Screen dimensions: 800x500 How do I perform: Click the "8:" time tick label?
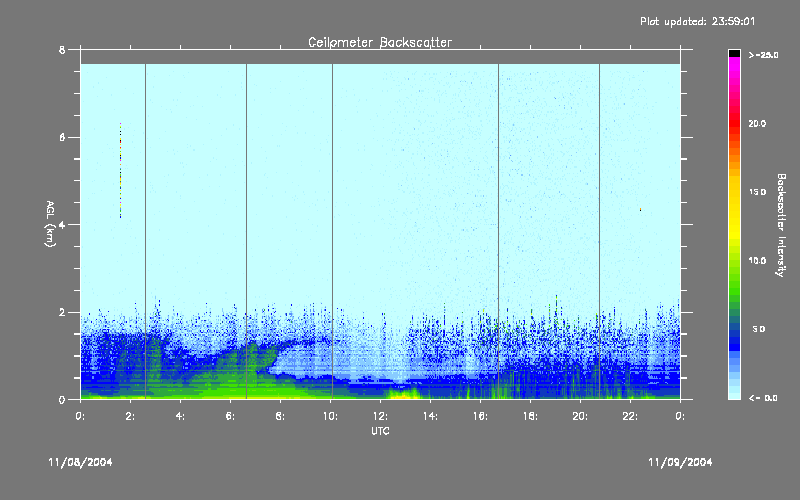[280, 416]
